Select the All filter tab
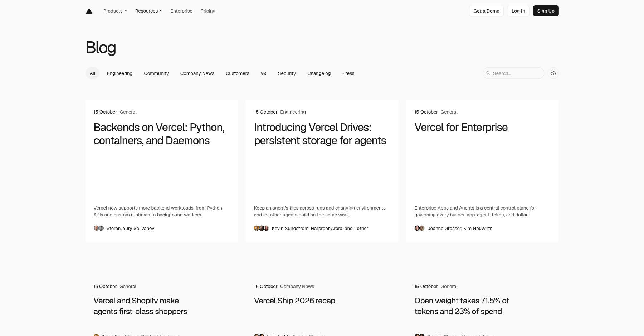Screen dimensions: 644x336 [x=92, y=73]
